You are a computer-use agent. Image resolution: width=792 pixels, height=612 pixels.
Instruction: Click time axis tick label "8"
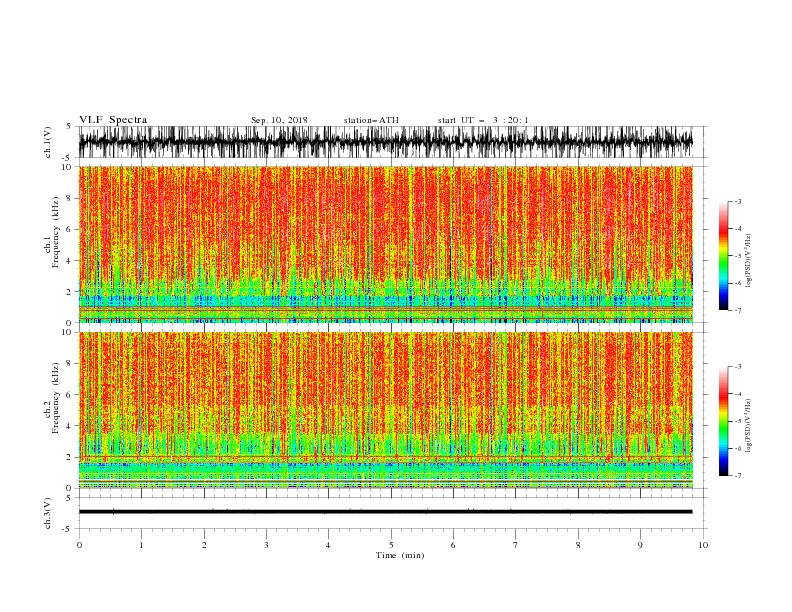pyautogui.click(x=578, y=545)
